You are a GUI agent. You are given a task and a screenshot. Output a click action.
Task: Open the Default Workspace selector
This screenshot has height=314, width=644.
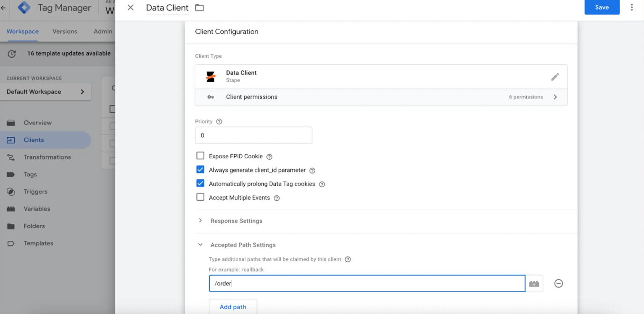click(45, 92)
